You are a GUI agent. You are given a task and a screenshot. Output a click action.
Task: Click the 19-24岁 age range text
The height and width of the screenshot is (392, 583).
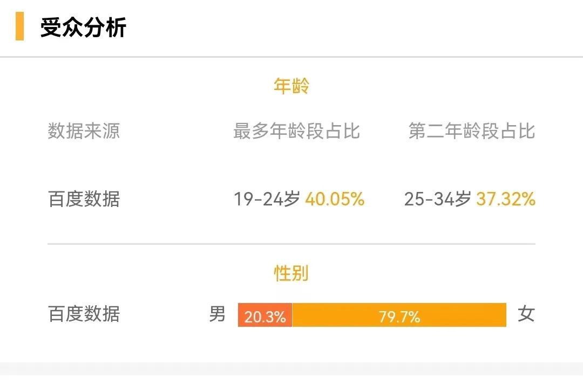(267, 199)
